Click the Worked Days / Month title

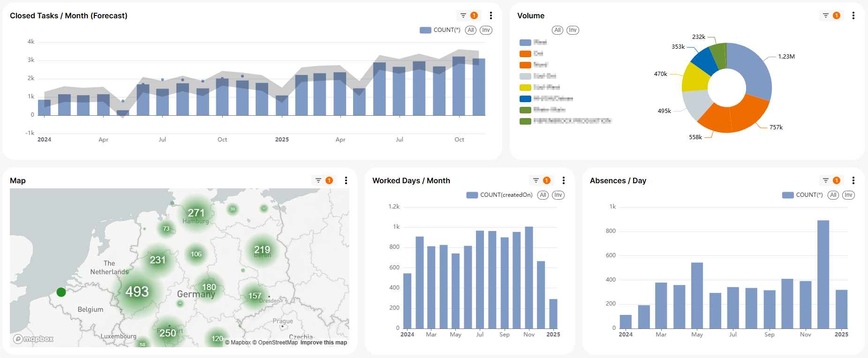(x=411, y=180)
